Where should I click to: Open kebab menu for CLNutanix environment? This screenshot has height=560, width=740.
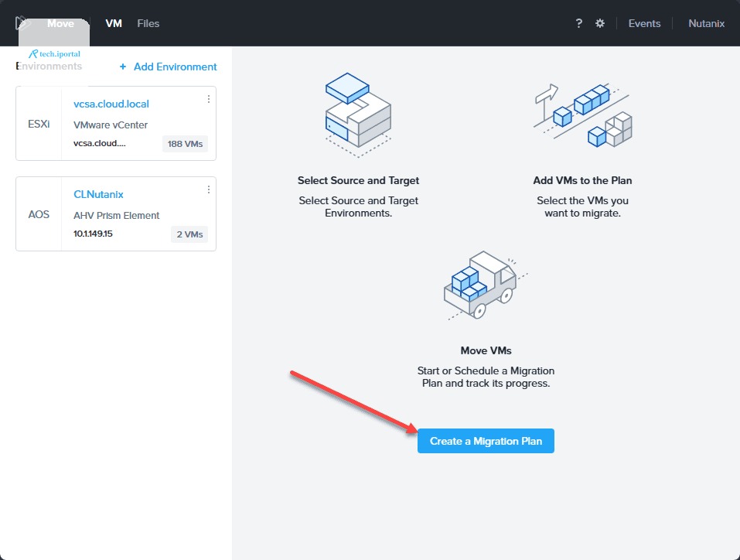coord(209,190)
